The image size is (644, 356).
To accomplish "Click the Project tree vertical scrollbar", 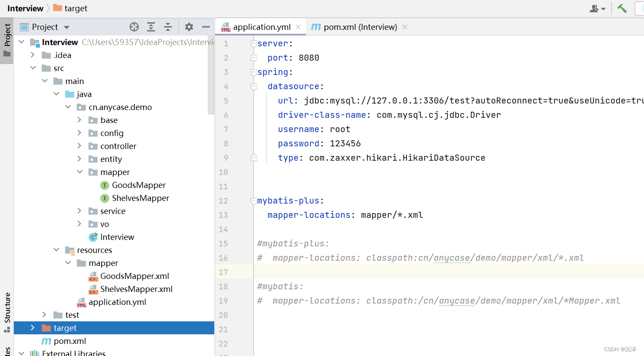I will coord(211,74).
